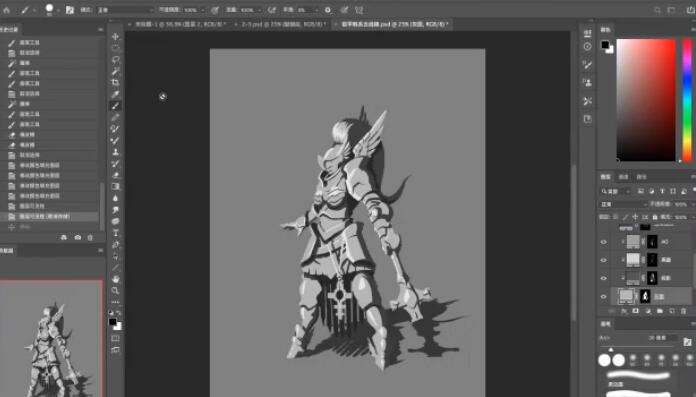
Task: Switch to the 2-5.psd document tab
Action: tap(283, 24)
